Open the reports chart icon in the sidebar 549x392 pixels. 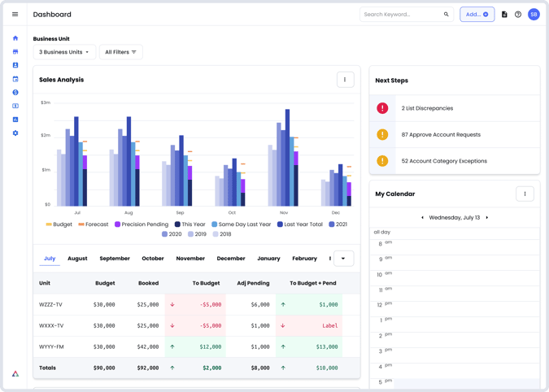15,120
